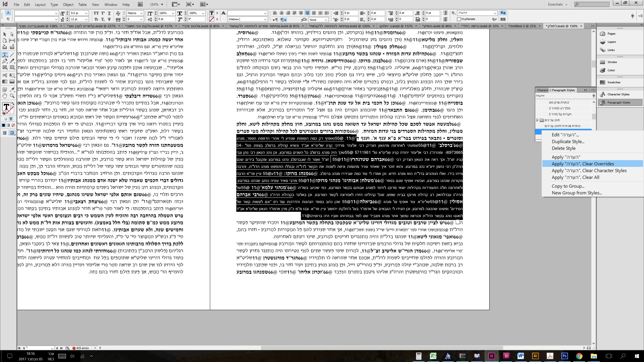
Task: Select the Selection tool (black arrow)
Action: click(5, 34)
